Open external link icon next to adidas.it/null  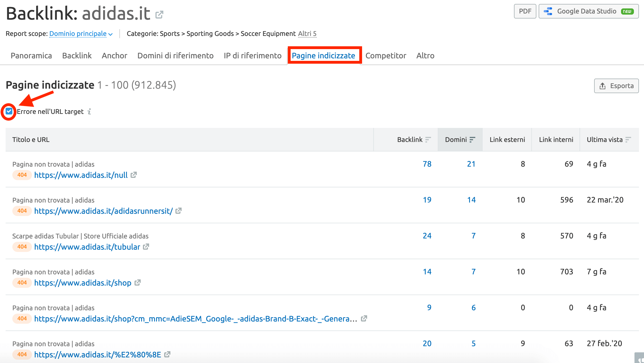pos(134,175)
